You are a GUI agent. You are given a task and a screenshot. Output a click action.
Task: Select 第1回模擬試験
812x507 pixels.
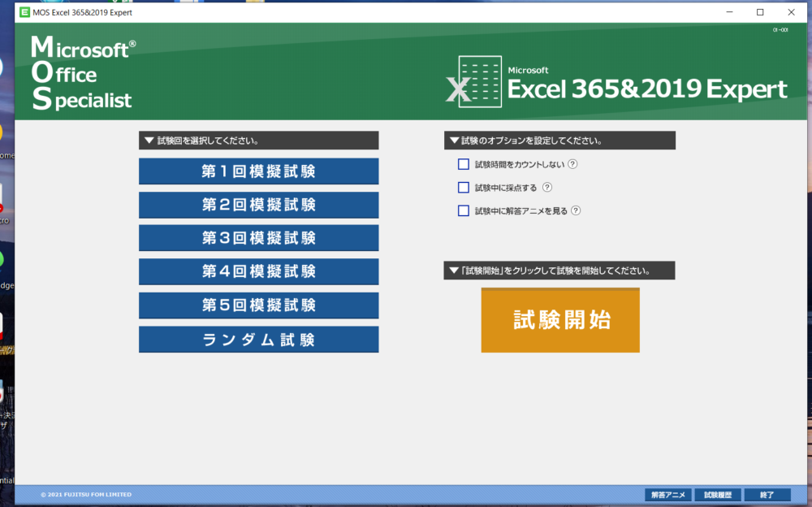click(258, 171)
